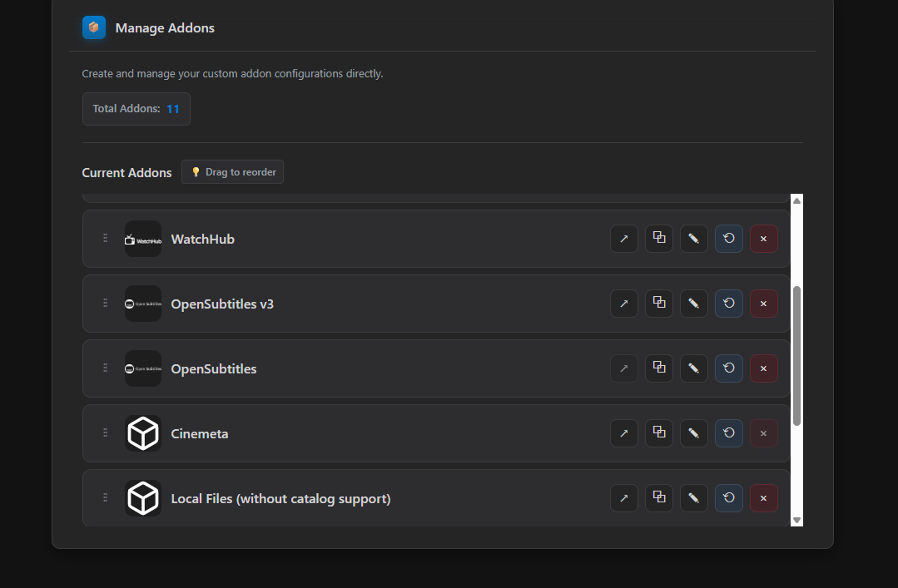Screen dimensions: 898x588
Task: Open the Cinemeta addon arrow icon
Action: coord(624,433)
